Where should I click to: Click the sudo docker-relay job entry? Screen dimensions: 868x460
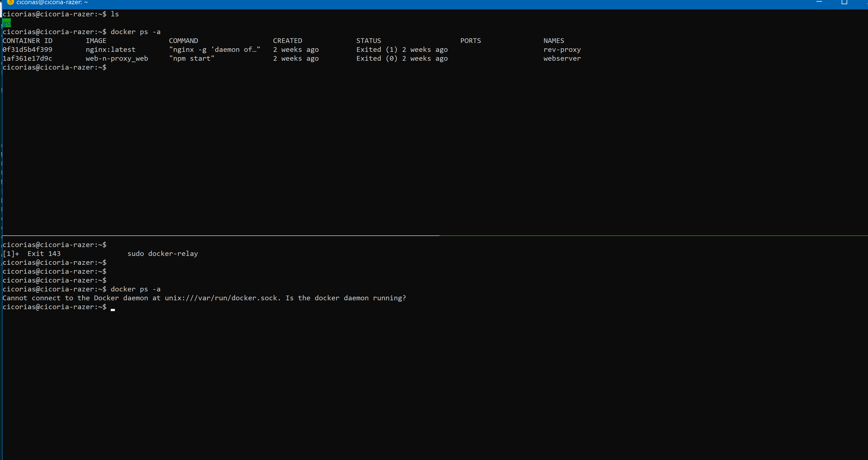(162, 254)
